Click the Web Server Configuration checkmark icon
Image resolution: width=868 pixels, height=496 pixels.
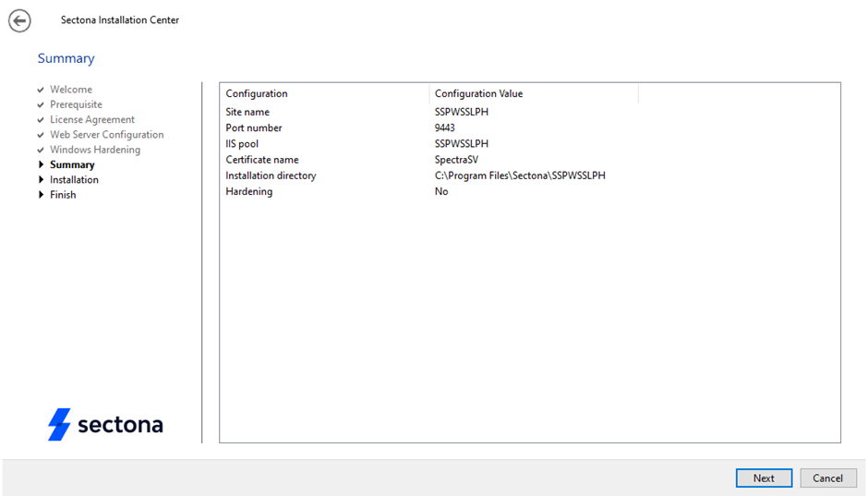click(x=41, y=135)
